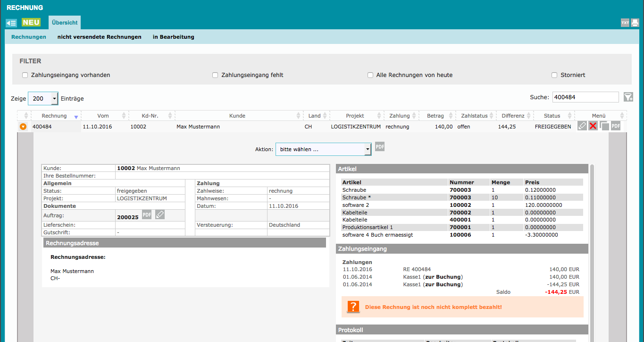This screenshot has height=342, width=644.
Task: Click the funnel filter icon beside search
Action: coord(628,97)
